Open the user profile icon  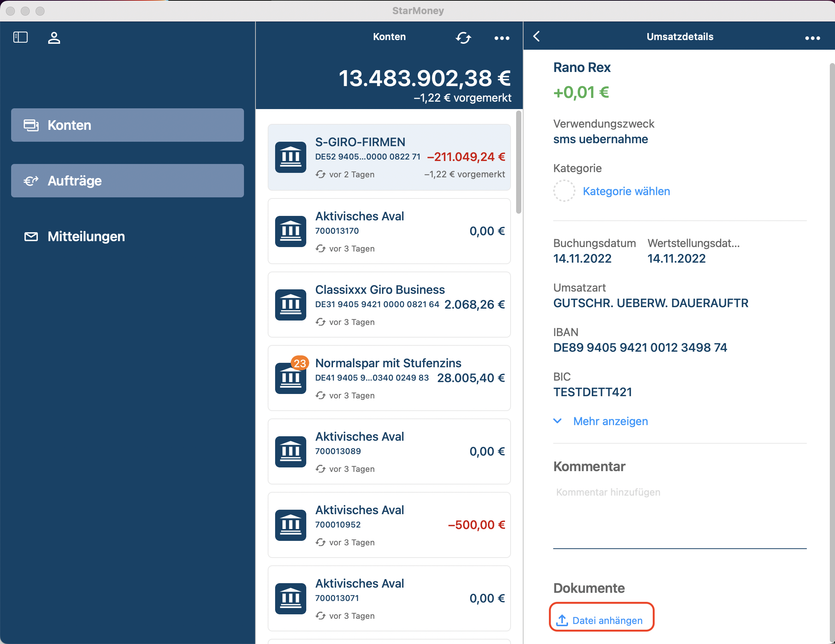[x=54, y=37]
